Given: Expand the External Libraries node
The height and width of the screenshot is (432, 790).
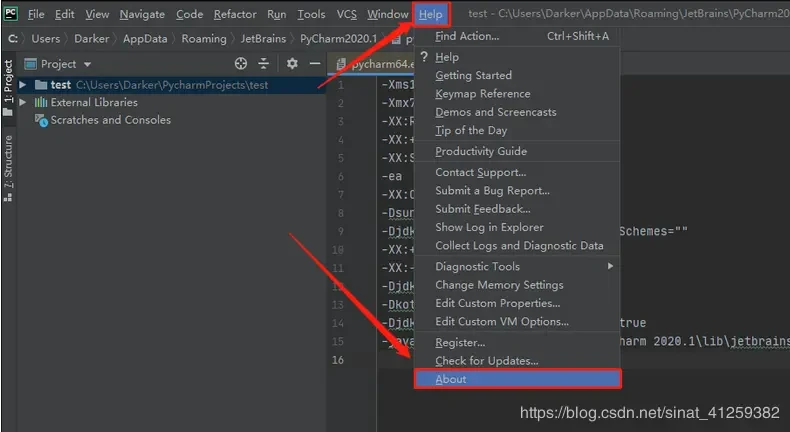Looking at the screenshot, I should tap(23, 102).
